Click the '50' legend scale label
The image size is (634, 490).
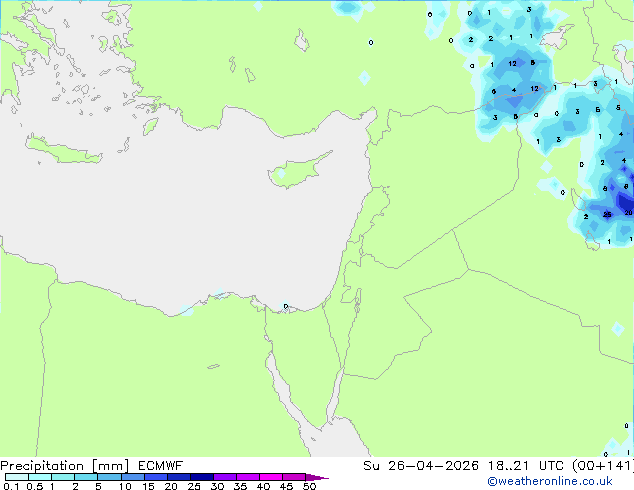point(309,486)
